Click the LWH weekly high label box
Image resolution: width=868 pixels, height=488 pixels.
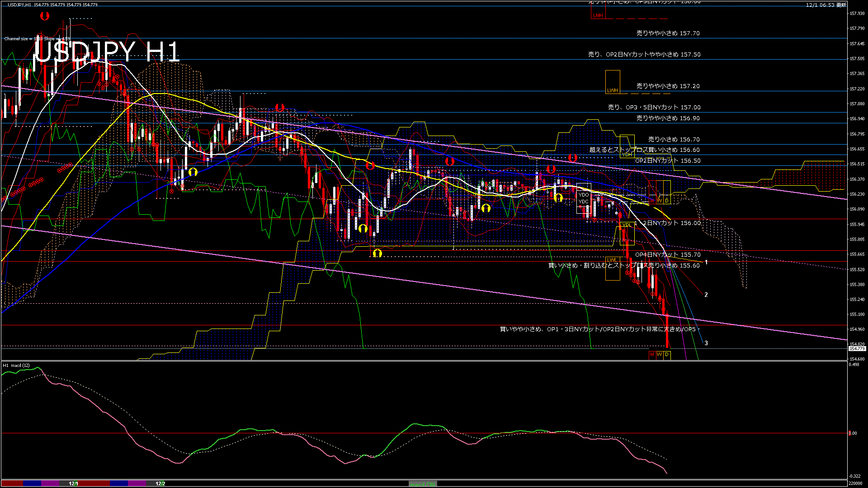click(612, 90)
